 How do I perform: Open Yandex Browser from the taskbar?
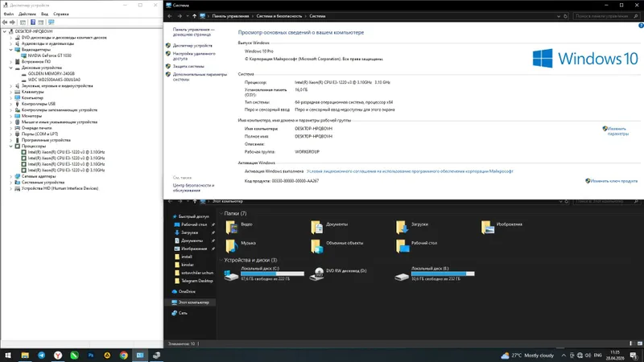58,356
